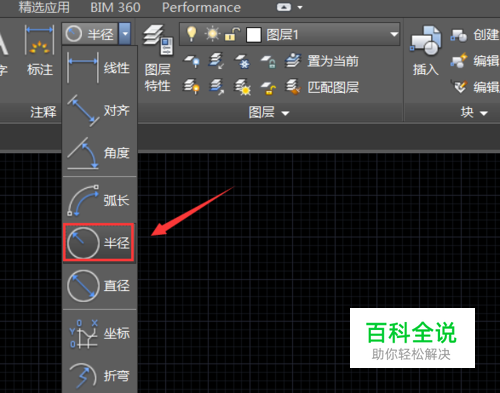Switch to the 精选应用 ribbon tab

pyautogui.click(x=44, y=7)
